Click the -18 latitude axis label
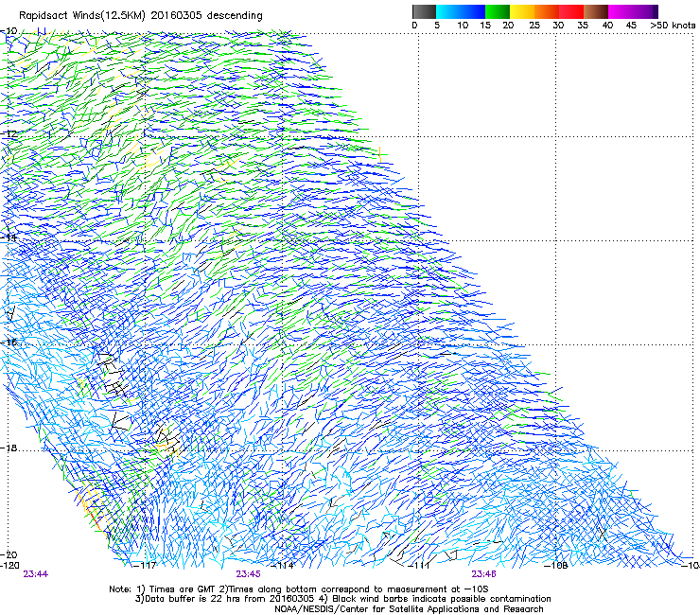Screen dimensions: 700x615 click(9, 448)
